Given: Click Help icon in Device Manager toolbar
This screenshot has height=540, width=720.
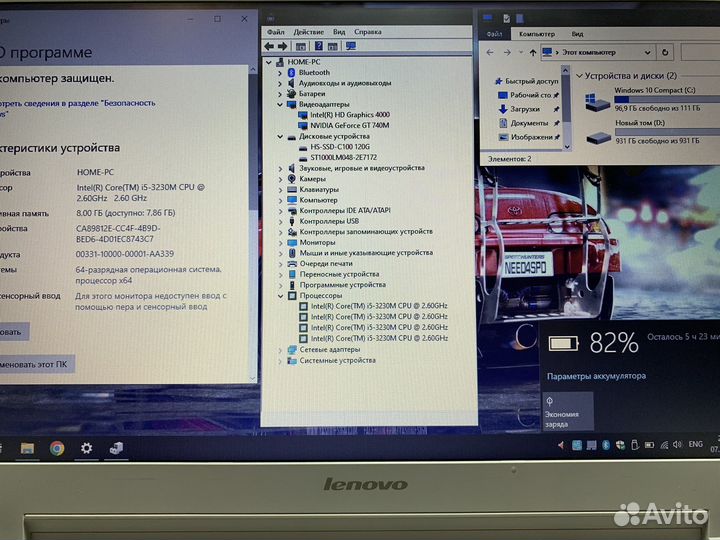Looking at the screenshot, I should (x=319, y=46).
